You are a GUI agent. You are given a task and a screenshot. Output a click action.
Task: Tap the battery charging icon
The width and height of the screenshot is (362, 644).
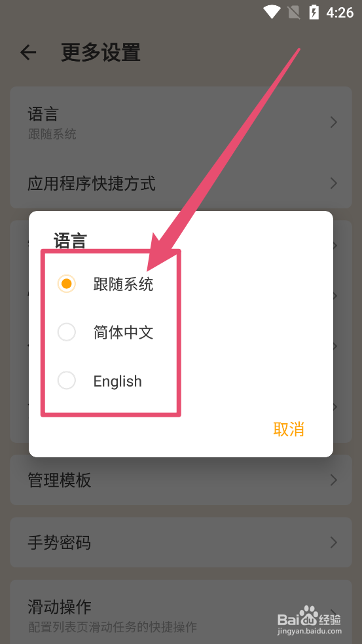tap(314, 12)
